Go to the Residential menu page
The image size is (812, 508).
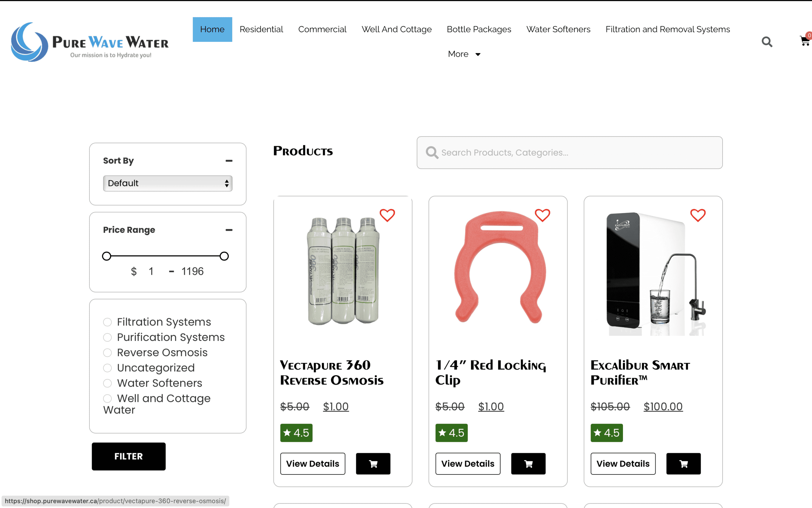click(261, 29)
